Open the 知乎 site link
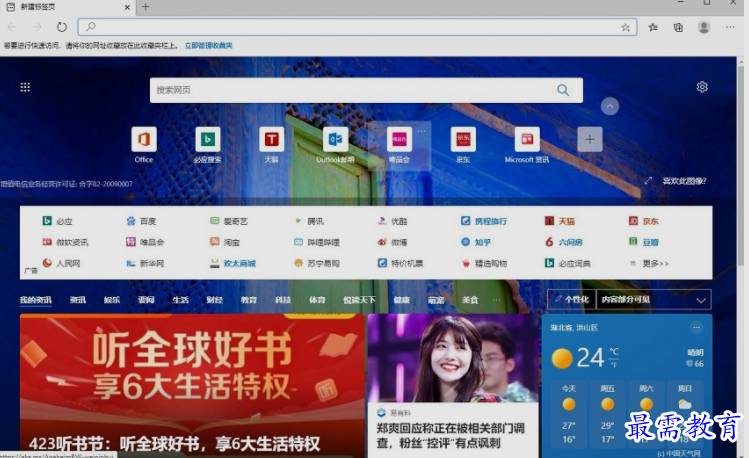Image resolution: width=749 pixels, height=458 pixels. point(476,242)
